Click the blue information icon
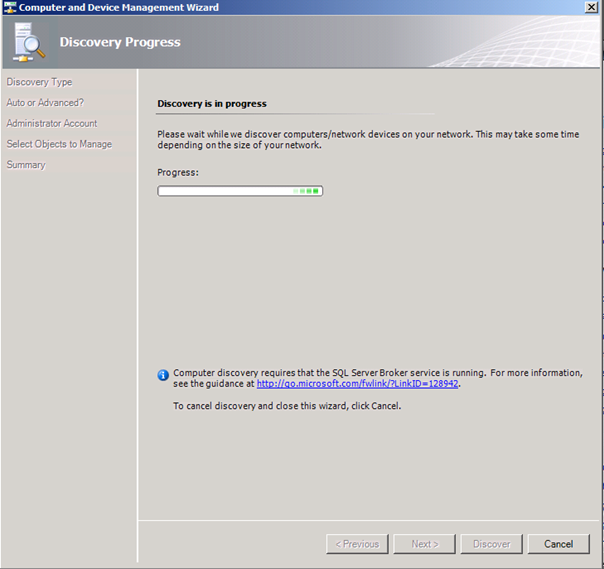Screen dimensions: 604x569 163,375
